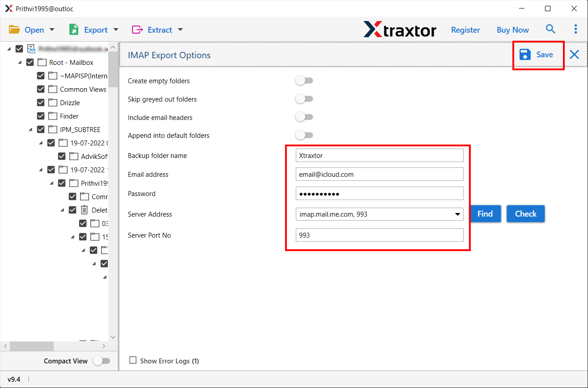Image resolution: width=588 pixels, height=388 pixels.
Task: Enable the Create empty folders toggle
Action: click(304, 80)
